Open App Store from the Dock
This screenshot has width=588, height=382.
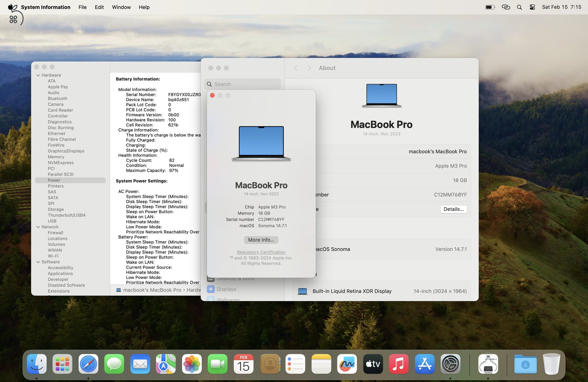(425, 364)
